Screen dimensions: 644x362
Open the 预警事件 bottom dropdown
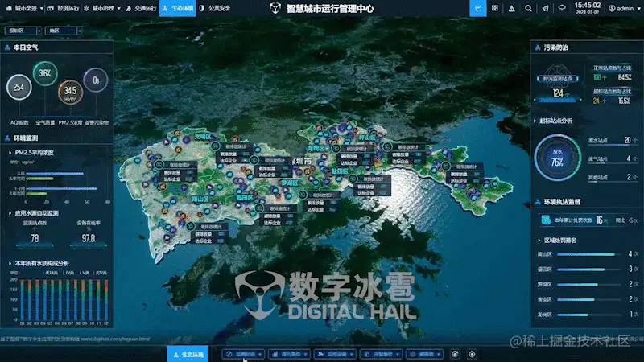point(381,354)
